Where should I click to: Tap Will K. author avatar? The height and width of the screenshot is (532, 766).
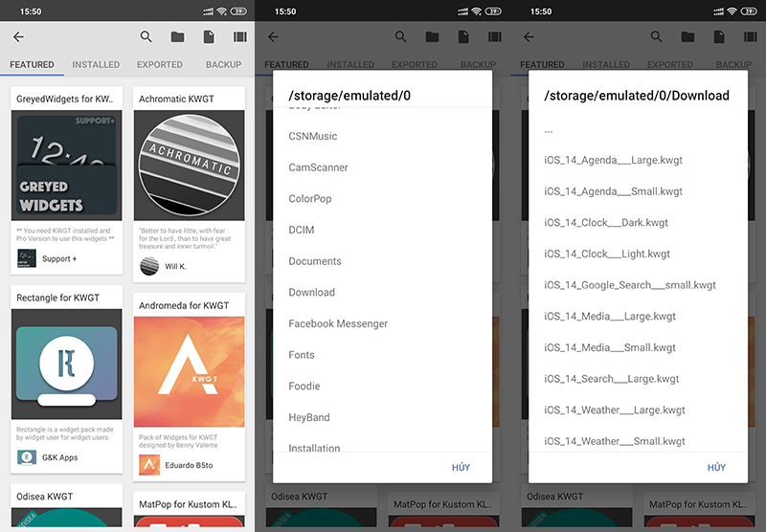pyautogui.click(x=149, y=266)
